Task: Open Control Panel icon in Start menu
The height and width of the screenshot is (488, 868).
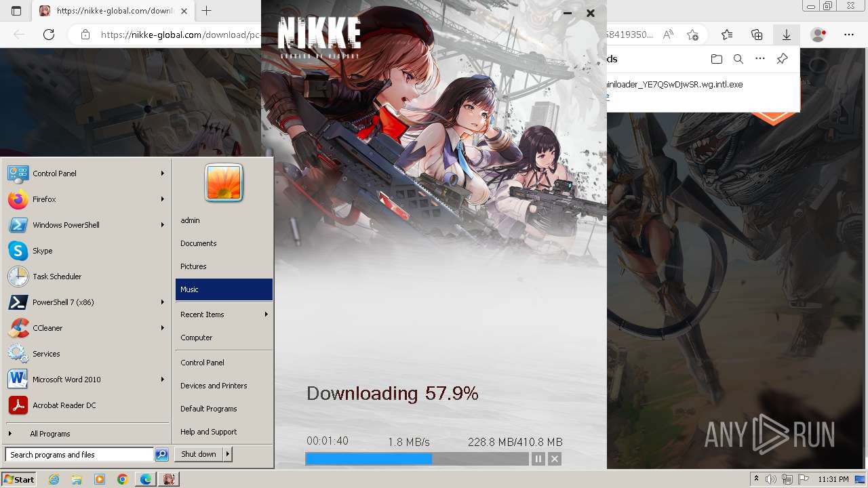Action: pyautogui.click(x=18, y=174)
